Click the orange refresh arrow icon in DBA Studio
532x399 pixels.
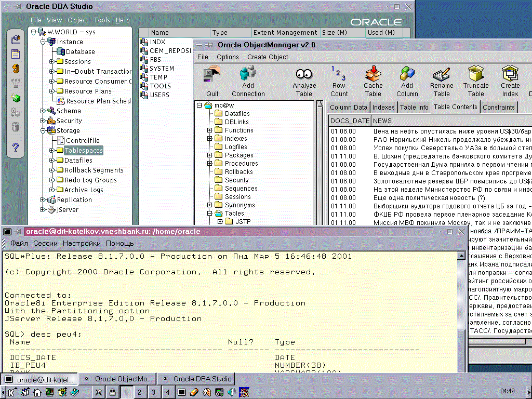click(x=16, y=69)
